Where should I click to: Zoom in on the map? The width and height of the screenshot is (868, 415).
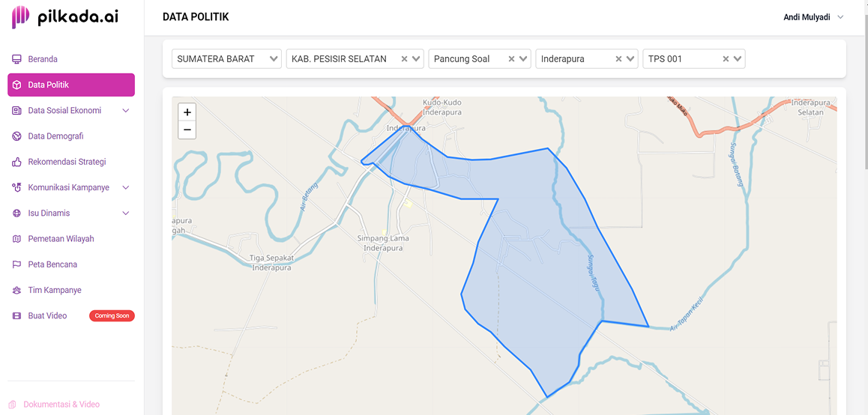(x=187, y=112)
